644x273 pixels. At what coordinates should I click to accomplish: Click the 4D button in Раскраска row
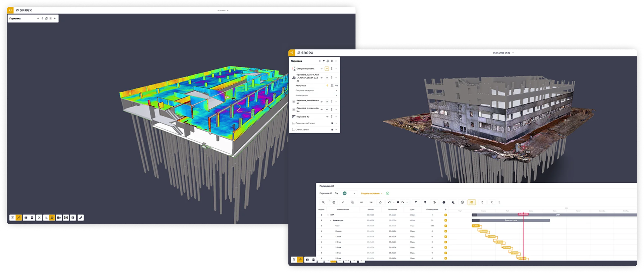(336, 85)
